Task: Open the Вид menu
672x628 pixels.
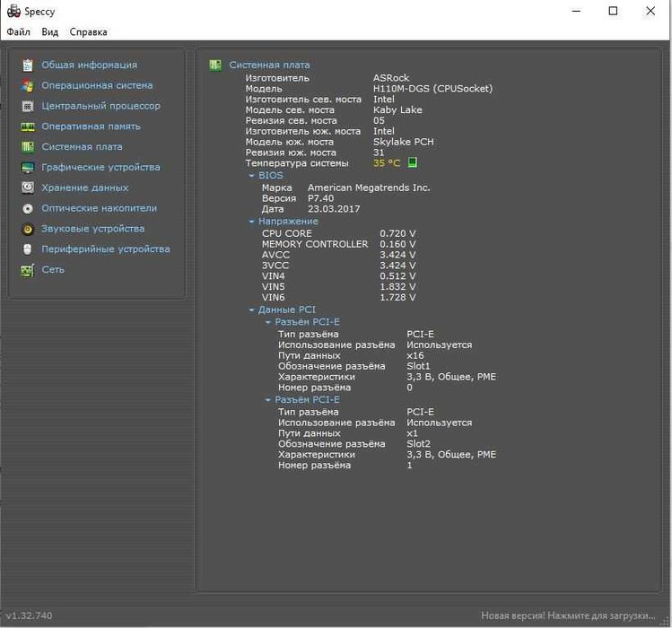Action: [x=49, y=32]
